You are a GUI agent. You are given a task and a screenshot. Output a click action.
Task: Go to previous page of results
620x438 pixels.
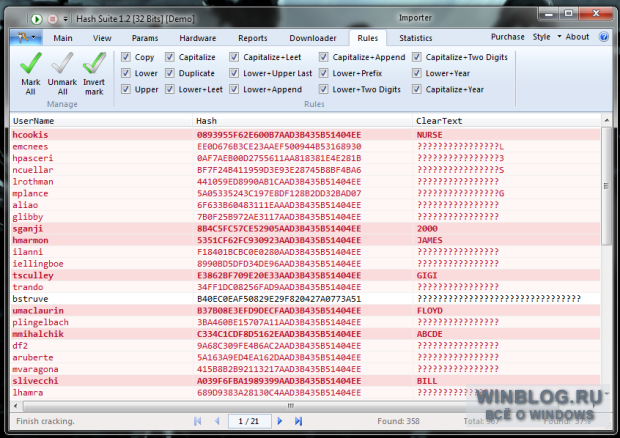(x=217, y=421)
